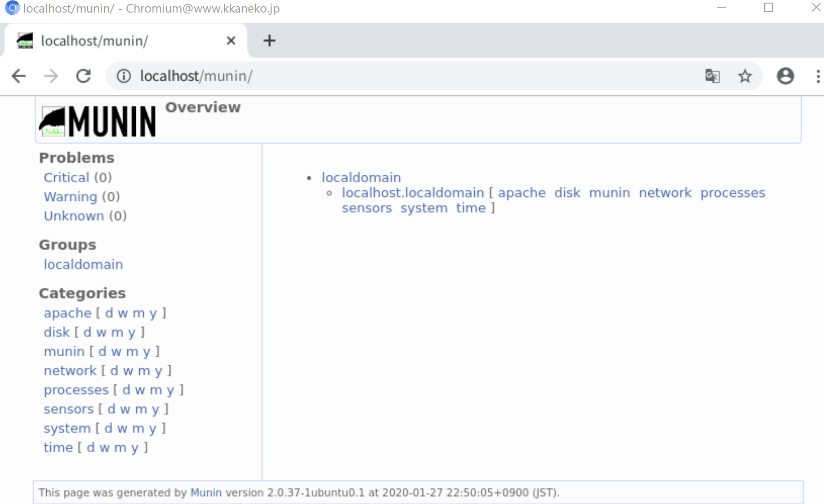The height and width of the screenshot is (504, 824).
Task: Open the Munin link in footer
Action: coord(206,493)
